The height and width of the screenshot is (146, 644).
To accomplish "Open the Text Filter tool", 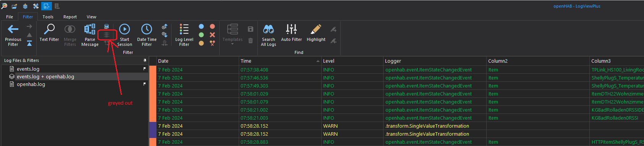I will 49,33.
